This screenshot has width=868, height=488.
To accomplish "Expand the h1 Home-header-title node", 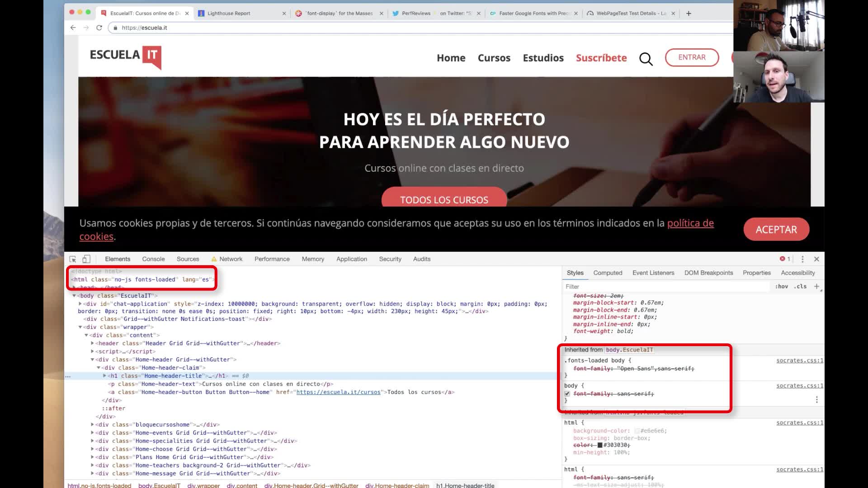I will pyautogui.click(x=104, y=376).
